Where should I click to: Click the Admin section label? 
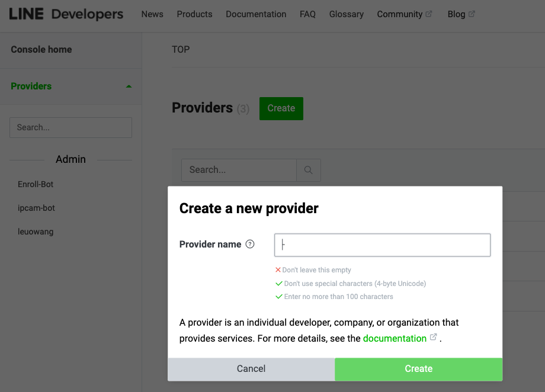point(70,159)
